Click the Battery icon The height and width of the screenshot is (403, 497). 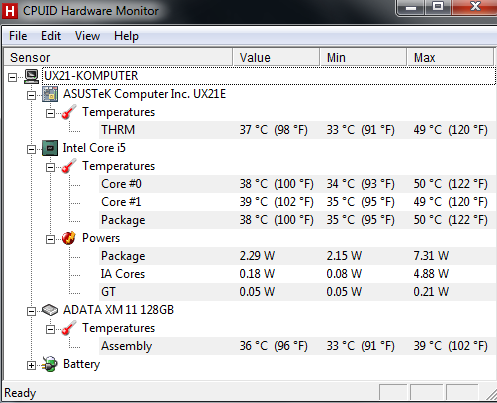pyautogui.click(x=50, y=364)
